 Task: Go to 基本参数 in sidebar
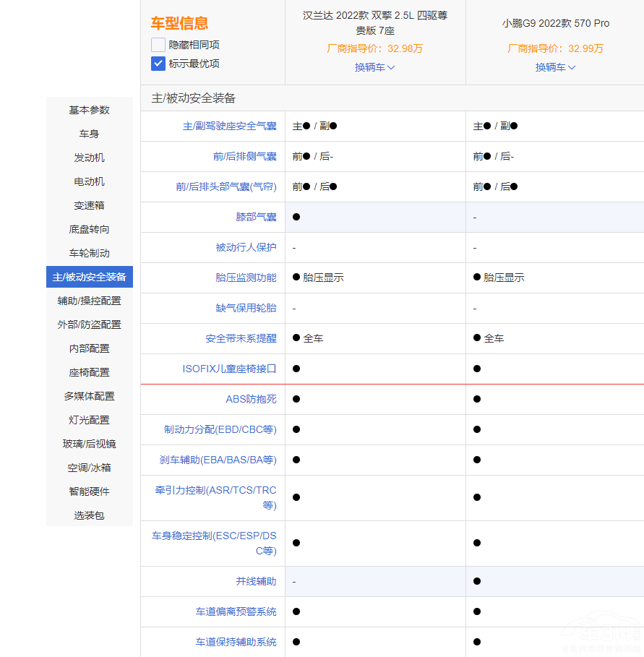tap(90, 110)
